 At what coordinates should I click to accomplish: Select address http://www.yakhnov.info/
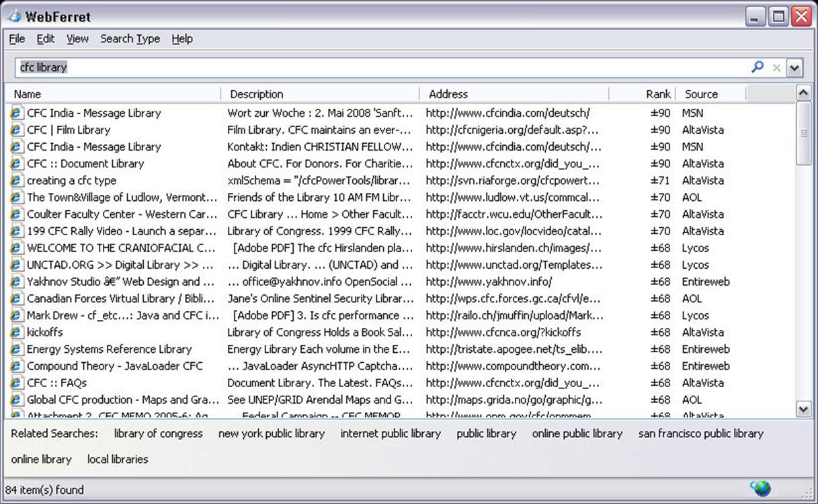[x=489, y=282]
